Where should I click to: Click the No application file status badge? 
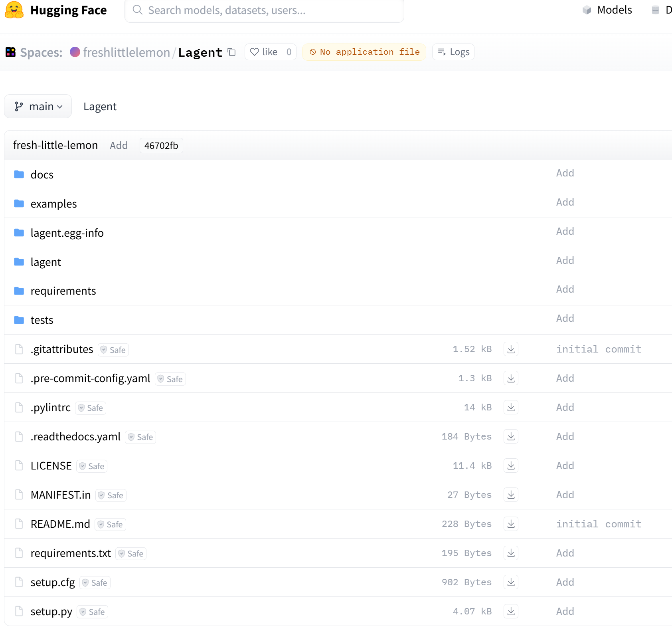364,52
